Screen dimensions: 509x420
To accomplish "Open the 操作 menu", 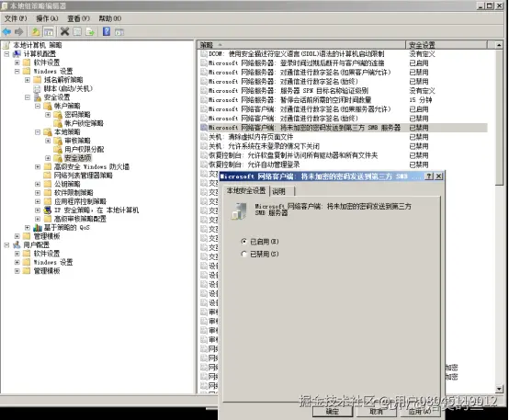I will (47, 18).
